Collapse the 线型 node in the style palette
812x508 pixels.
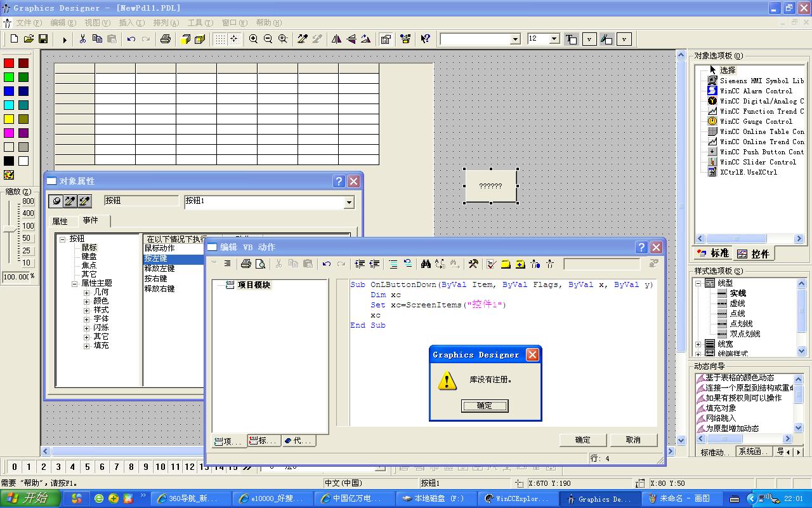(x=698, y=283)
